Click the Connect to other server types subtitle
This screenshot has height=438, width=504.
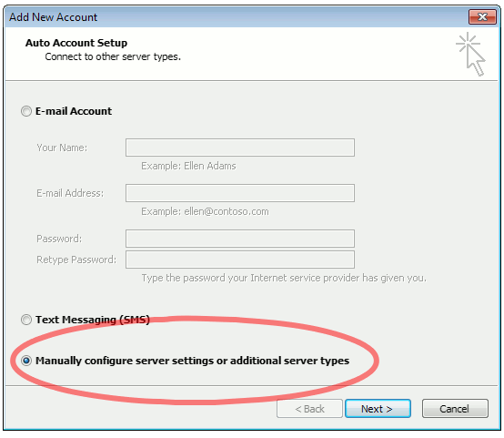pos(113,57)
